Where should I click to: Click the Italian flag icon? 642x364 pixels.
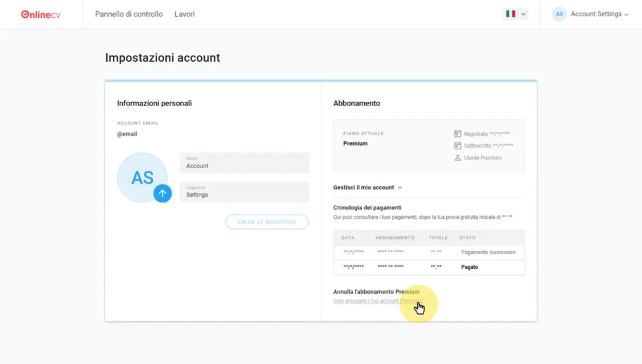511,14
